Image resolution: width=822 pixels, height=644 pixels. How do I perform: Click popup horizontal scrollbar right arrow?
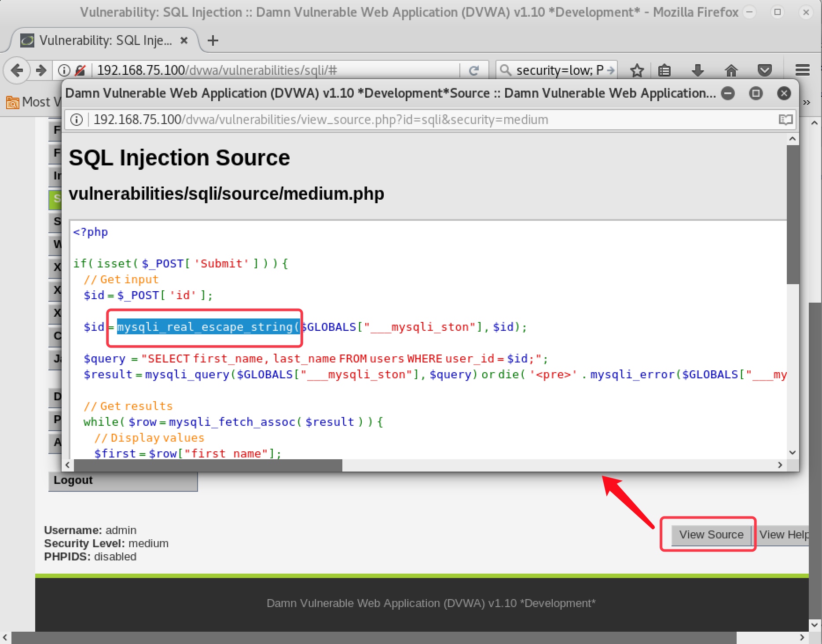coord(780,465)
